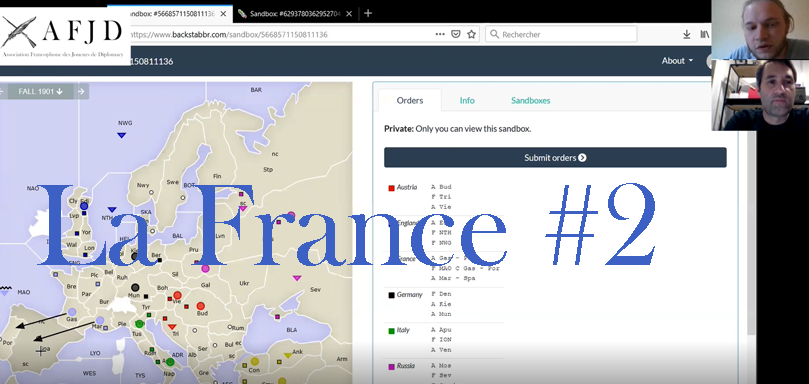The image size is (809, 384).
Task: Click the magenta Russia color swatch
Action: [391, 366]
